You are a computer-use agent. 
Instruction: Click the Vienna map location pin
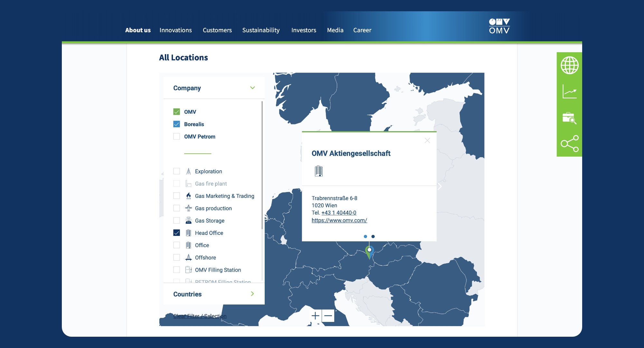coord(369,252)
